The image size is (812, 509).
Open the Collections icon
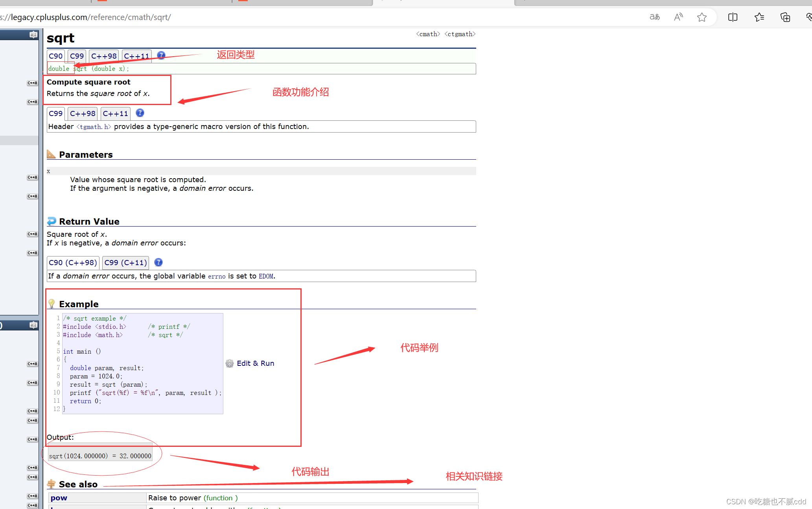(x=785, y=17)
